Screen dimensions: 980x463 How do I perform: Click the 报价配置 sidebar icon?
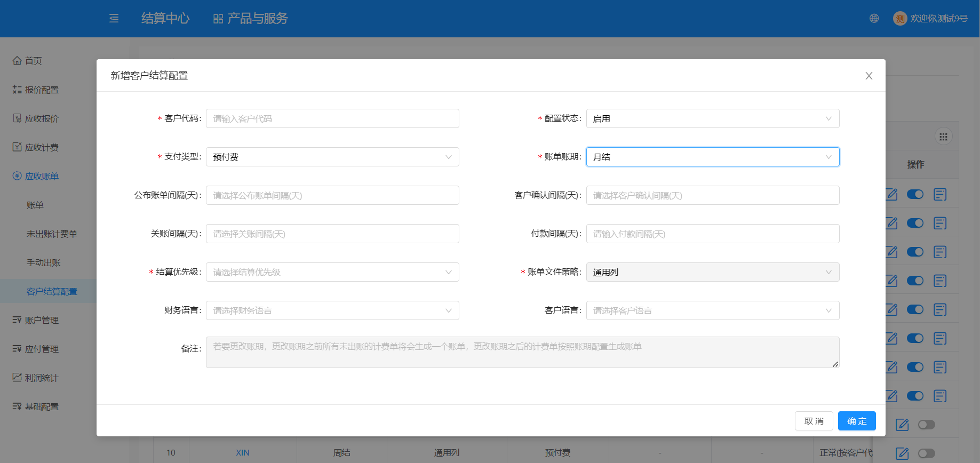click(x=17, y=89)
